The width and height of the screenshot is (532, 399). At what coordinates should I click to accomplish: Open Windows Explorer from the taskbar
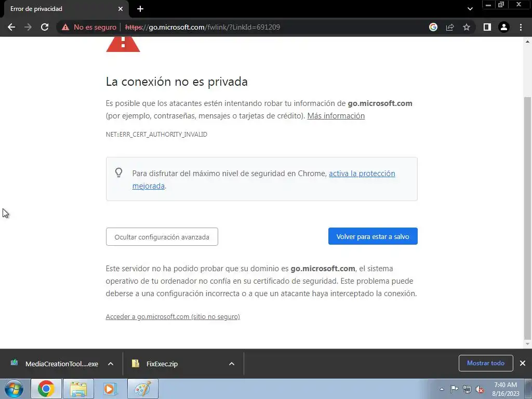point(78,389)
